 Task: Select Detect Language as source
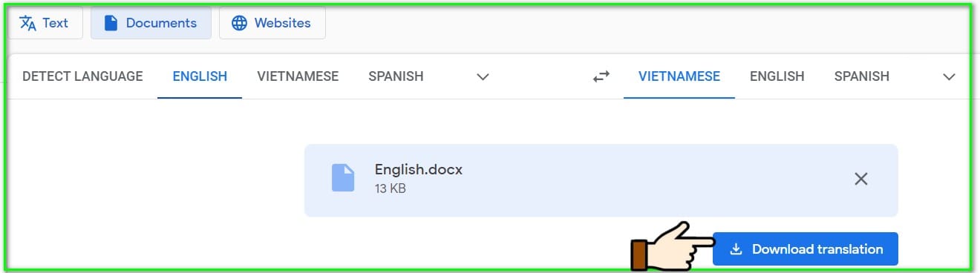pos(82,76)
